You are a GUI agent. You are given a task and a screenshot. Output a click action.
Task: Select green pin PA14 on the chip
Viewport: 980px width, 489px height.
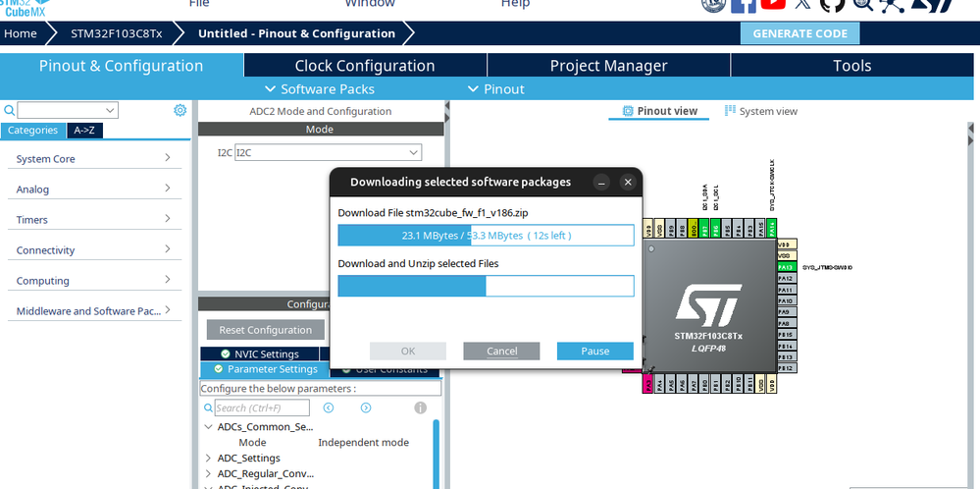(771, 228)
